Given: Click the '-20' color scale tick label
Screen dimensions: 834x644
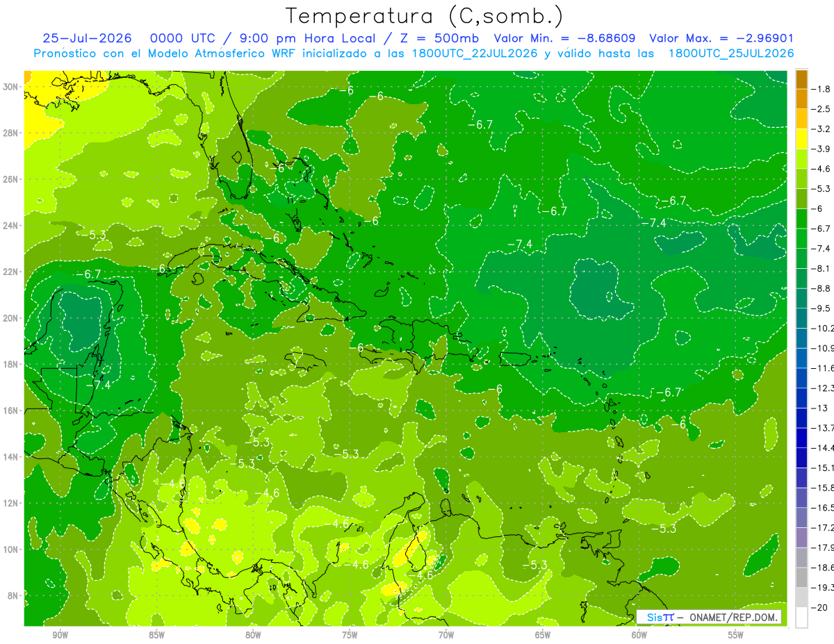Looking at the screenshot, I should pyautogui.click(x=819, y=607).
